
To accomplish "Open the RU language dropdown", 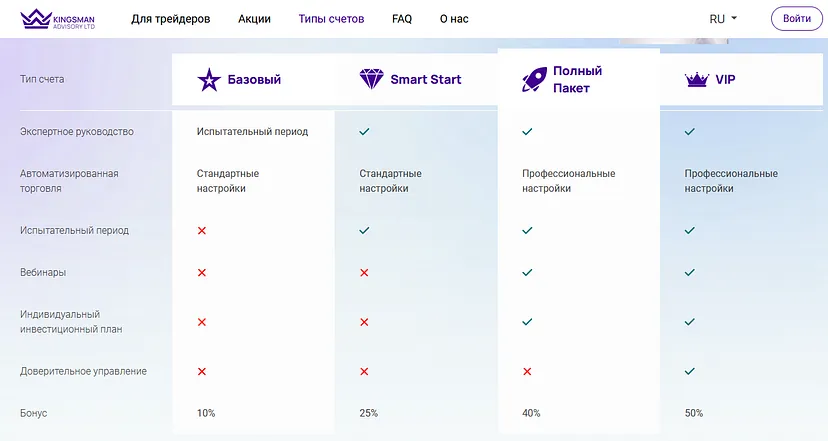I will coord(723,19).
